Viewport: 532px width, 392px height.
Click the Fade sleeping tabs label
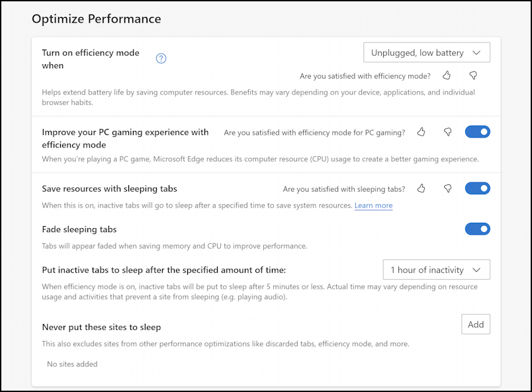click(x=79, y=229)
